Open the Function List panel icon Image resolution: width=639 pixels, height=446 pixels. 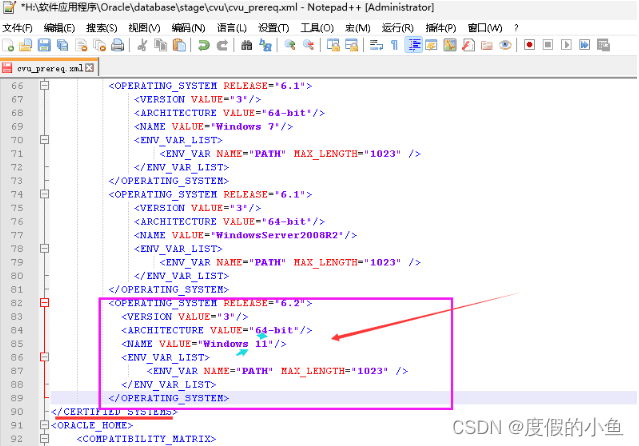click(468, 45)
